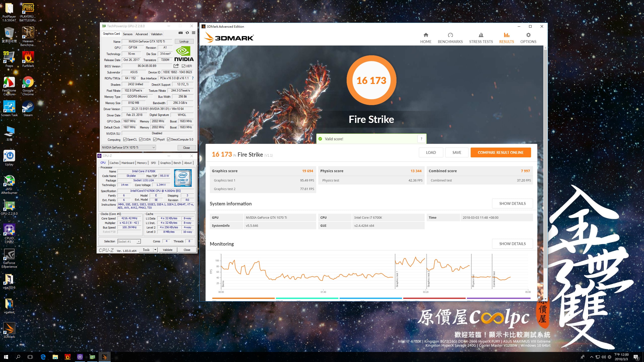
Task: Open Task View on taskbar
Action: (30, 357)
